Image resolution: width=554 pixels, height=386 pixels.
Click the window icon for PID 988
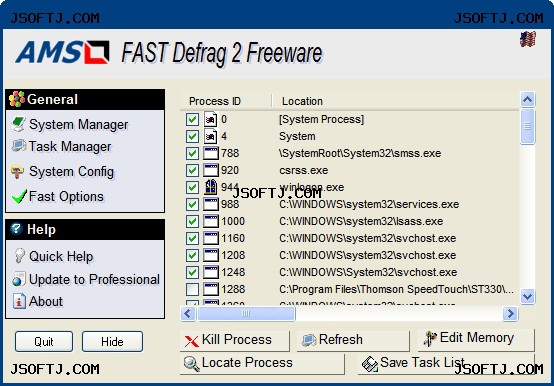coord(211,204)
